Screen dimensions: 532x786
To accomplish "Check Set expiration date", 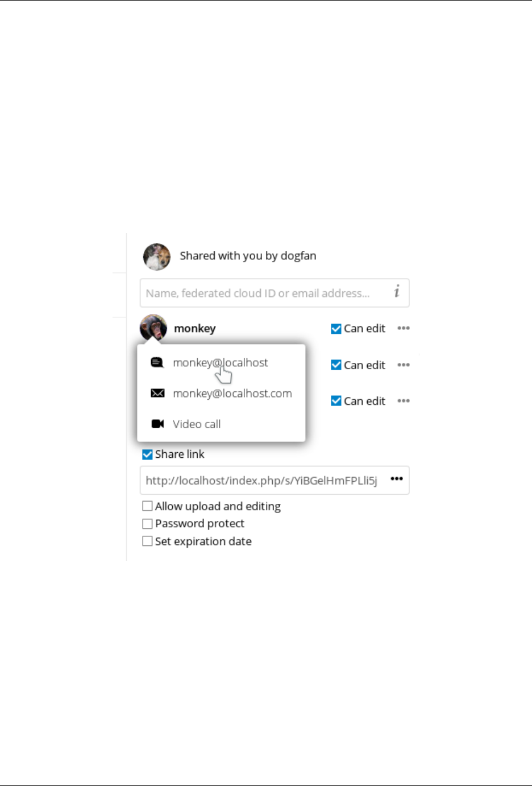I will click(147, 541).
